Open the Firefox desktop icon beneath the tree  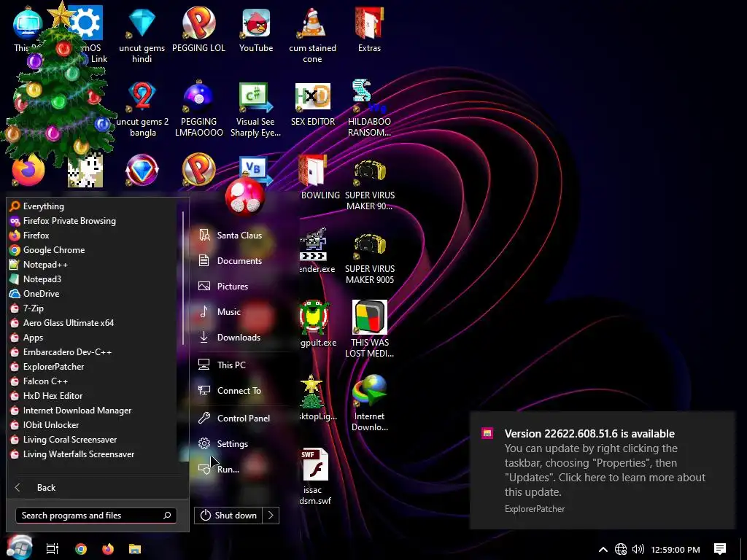pyautogui.click(x=28, y=169)
